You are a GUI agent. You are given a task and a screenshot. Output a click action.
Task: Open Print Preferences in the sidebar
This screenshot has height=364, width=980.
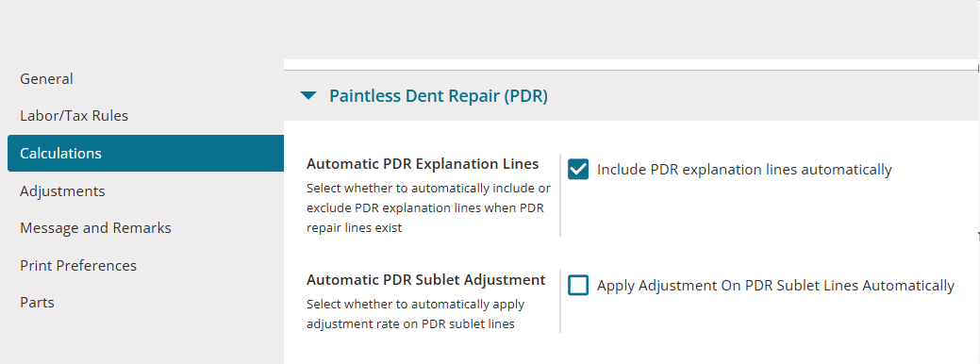78,265
